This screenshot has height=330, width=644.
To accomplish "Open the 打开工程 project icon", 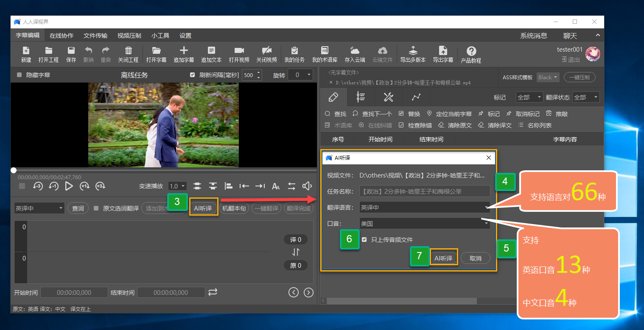I will click(x=48, y=54).
